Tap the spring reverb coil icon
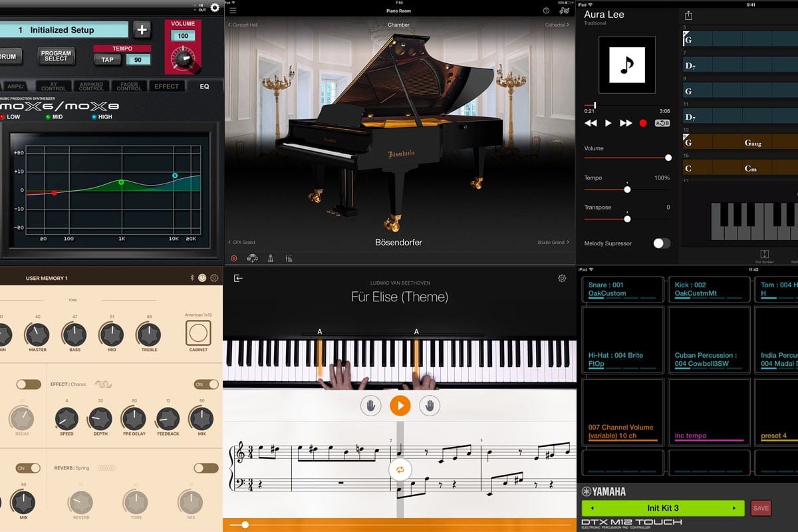This screenshot has width=798, height=532. coord(106,468)
